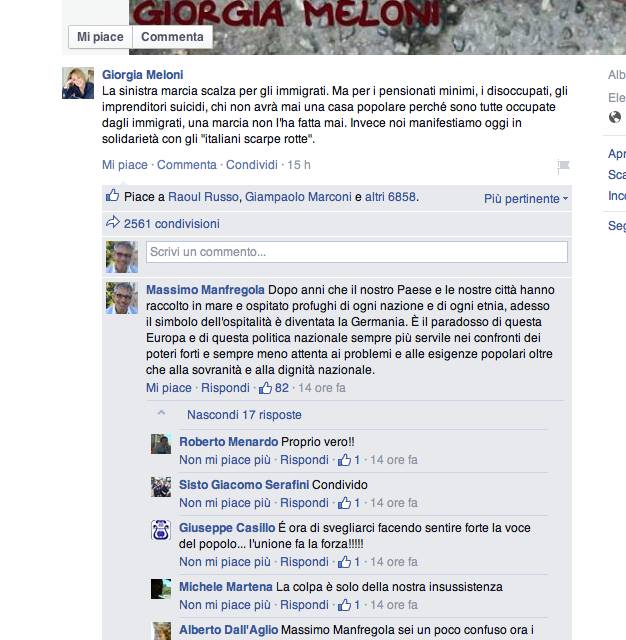Click the thumbs-up icon beside Raoul Russo
The width and height of the screenshot is (626, 640).
tap(112, 196)
